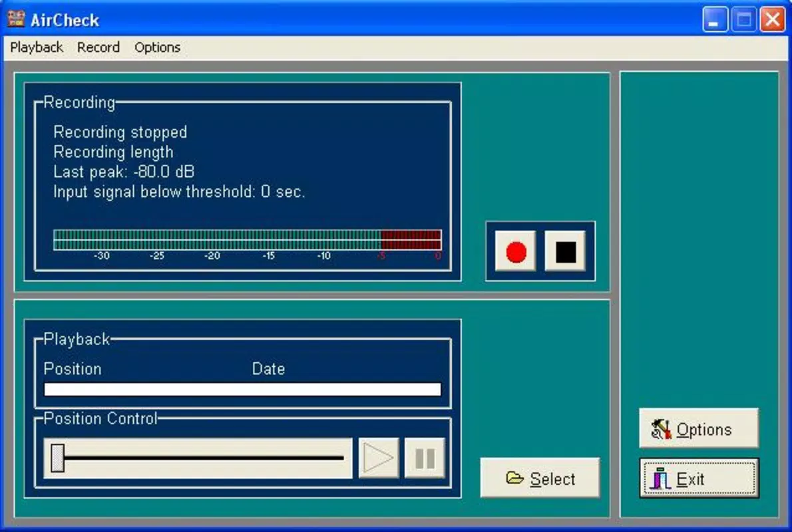Click the -10 mark on level meter scale
This screenshot has height=532, width=792.
[x=323, y=256]
